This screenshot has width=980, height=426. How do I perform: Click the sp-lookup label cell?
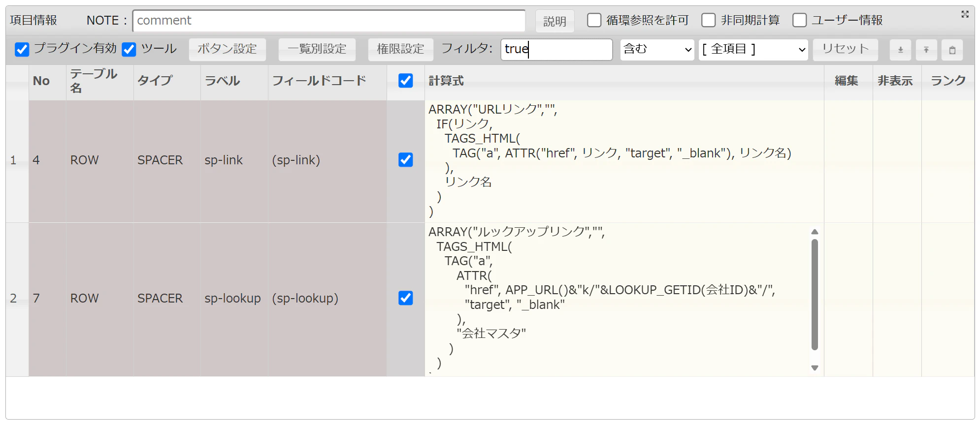point(234,300)
